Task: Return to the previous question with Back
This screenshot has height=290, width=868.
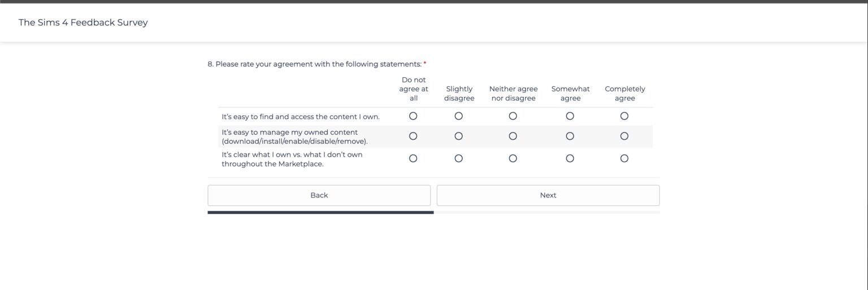Action: [x=319, y=195]
